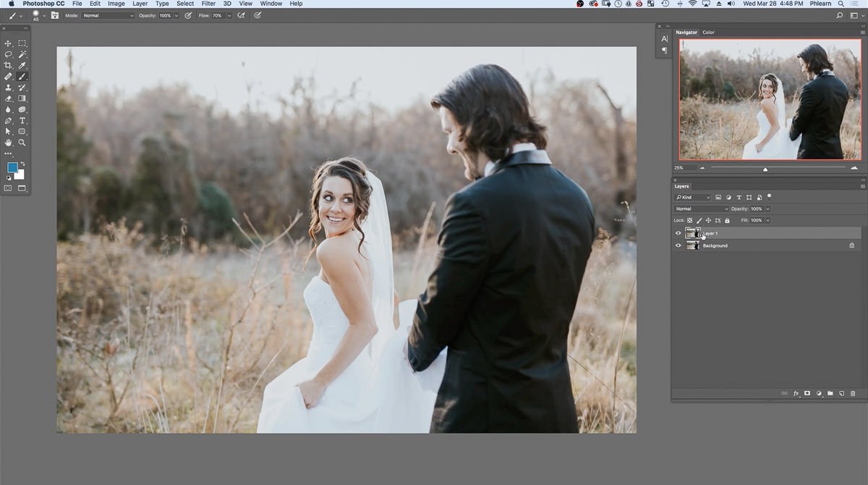The image size is (868, 485).
Task: Select the Clone Stamp tool
Action: coord(9,88)
